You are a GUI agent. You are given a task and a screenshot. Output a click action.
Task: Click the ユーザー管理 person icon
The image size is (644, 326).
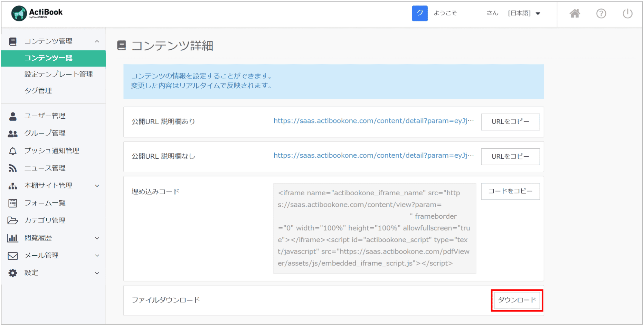pyautogui.click(x=13, y=116)
